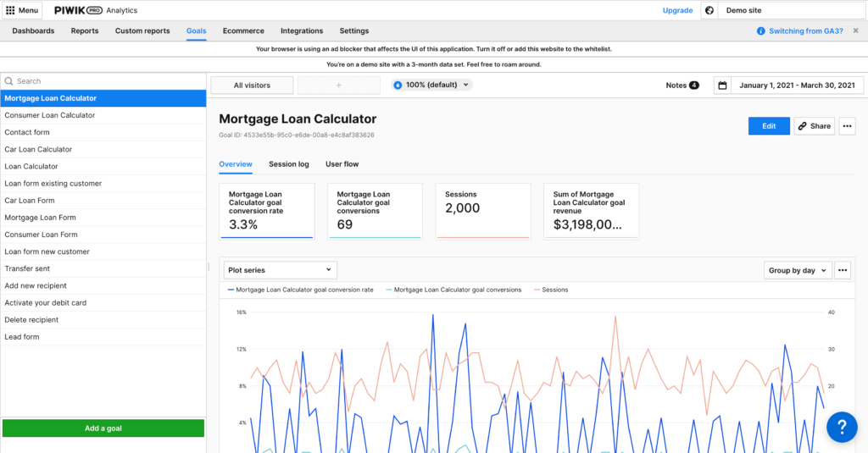Select Consumer Loan Calculator in goal list

[x=50, y=115]
